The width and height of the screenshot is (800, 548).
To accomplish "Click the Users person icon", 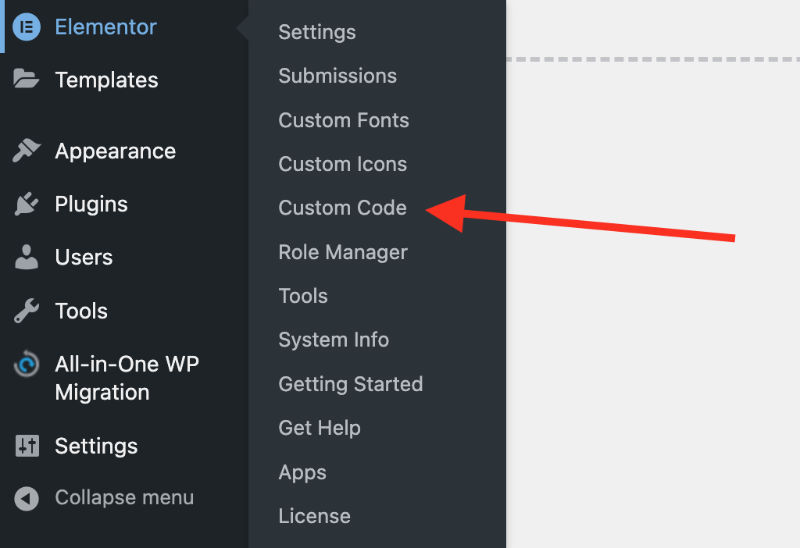I will pyautogui.click(x=26, y=257).
